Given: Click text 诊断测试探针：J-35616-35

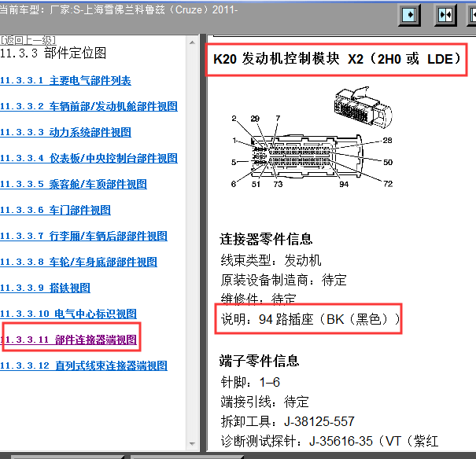Looking at the screenshot, I should click(x=330, y=441).
